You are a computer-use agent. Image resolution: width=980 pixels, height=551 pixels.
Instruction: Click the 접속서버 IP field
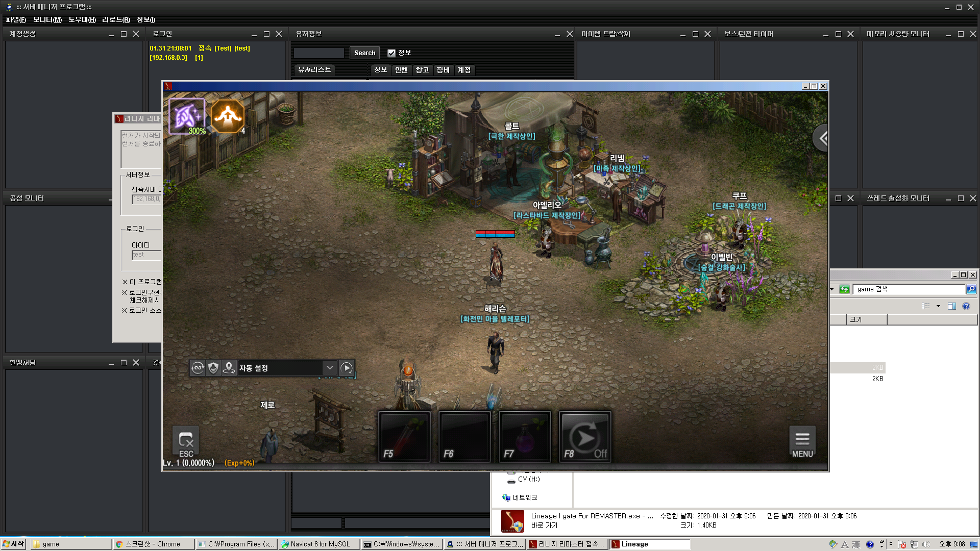[x=146, y=199]
